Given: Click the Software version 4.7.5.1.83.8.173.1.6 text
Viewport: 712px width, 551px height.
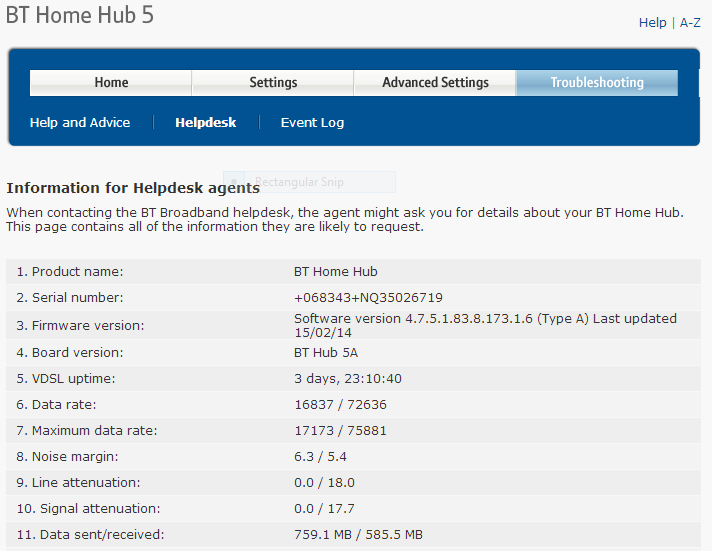Looking at the screenshot, I should (x=485, y=326).
